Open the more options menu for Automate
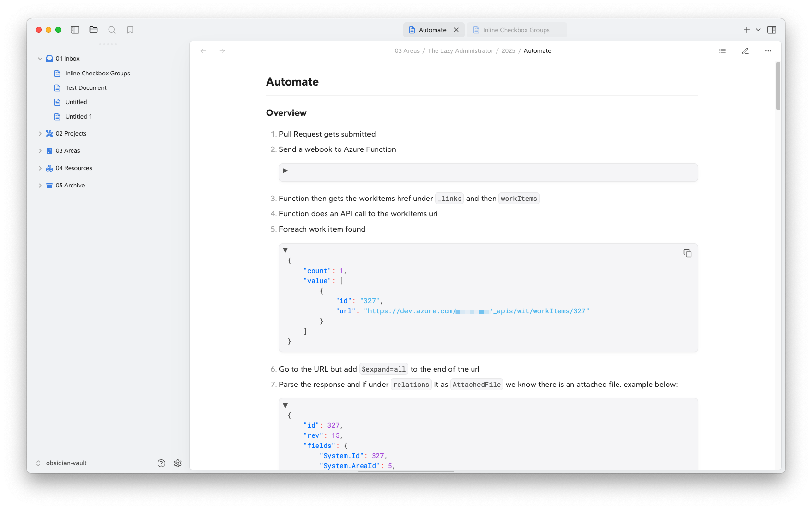 click(768, 50)
